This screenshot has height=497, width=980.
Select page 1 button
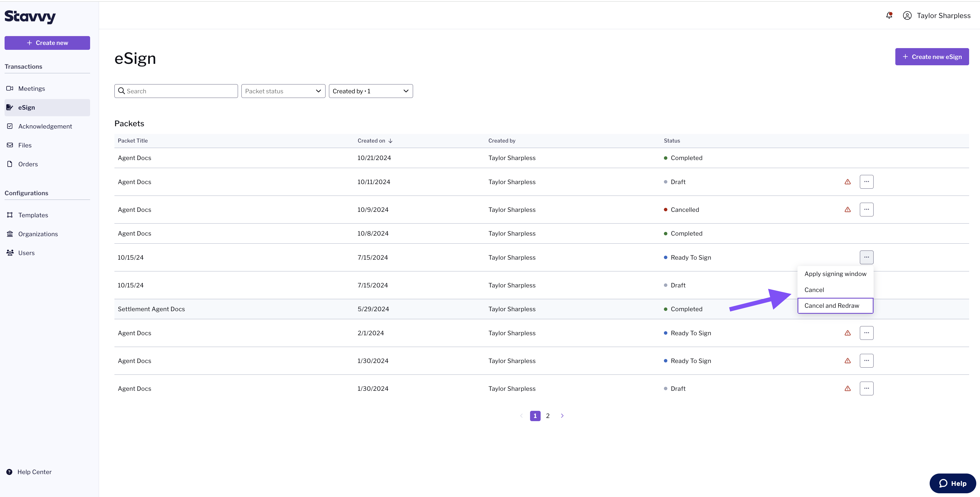click(x=535, y=416)
